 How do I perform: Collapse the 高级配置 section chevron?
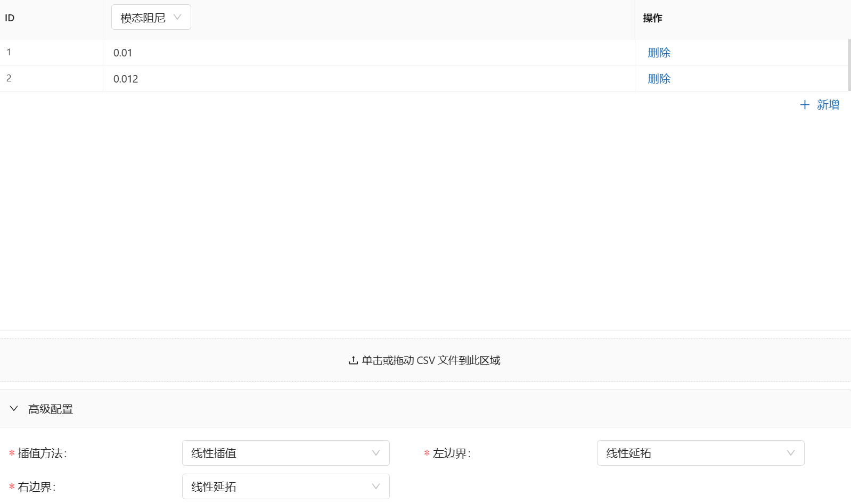(14, 409)
